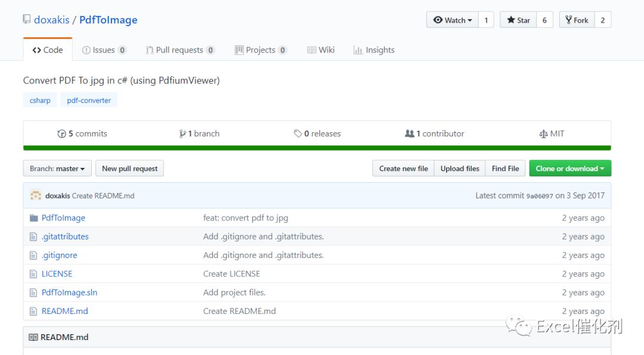The height and width of the screenshot is (355, 644).
Task: Click the green language bar
Action: coord(317,148)
